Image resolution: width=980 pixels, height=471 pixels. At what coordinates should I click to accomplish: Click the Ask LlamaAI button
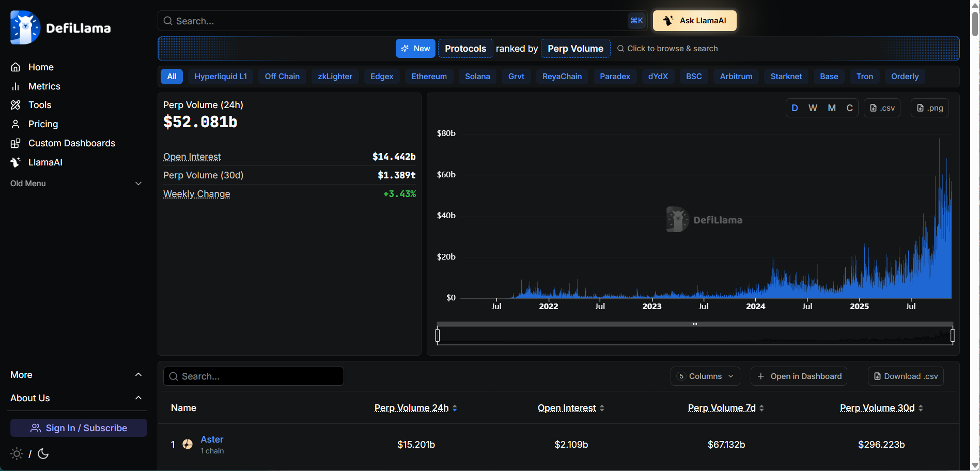coord(694,21)
